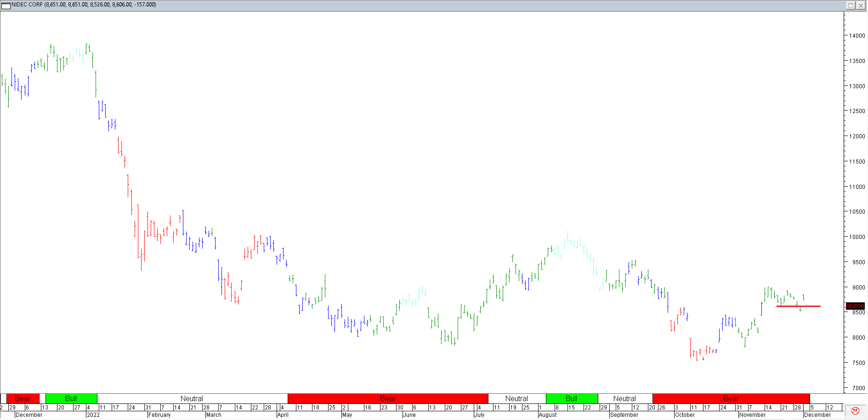The width and height of the screenshot is (868, 420).
Task: Select the Neutral band under July
Action: click(x=517, y=398)
